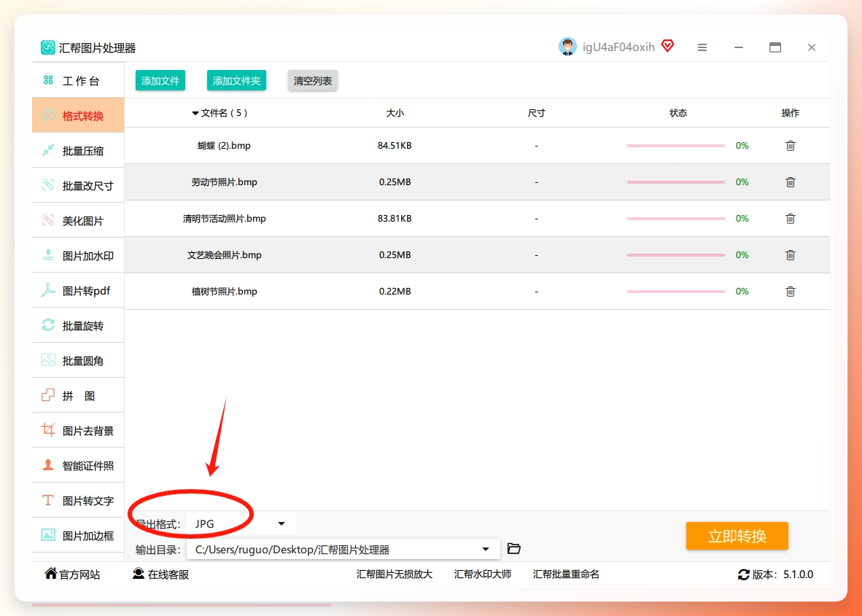Image resolution: width=862 pixels, height=616 pixels.
Task: Select the 图片转文字 text icon
Action: (x=48, y=500)
